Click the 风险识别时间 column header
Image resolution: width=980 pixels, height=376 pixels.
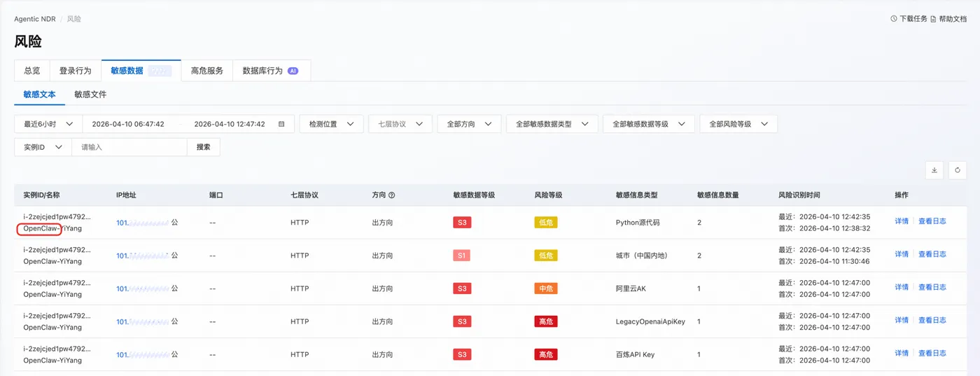coord(799,195)
